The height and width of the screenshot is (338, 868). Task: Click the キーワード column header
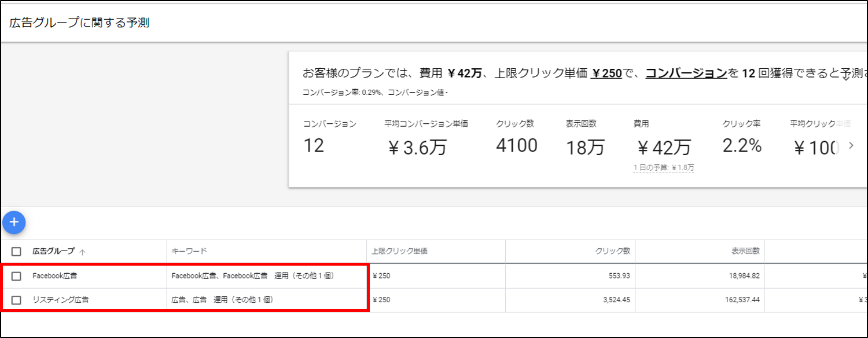tap(189, 251)
